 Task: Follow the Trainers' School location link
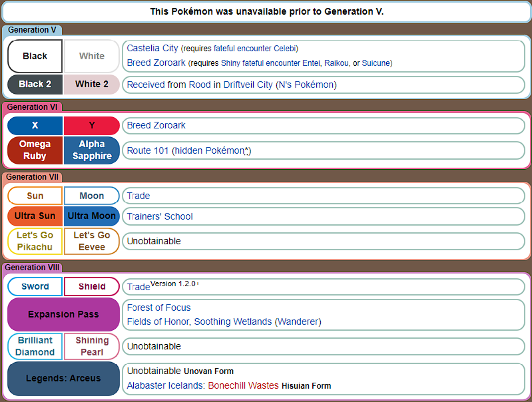click(160, 216)
